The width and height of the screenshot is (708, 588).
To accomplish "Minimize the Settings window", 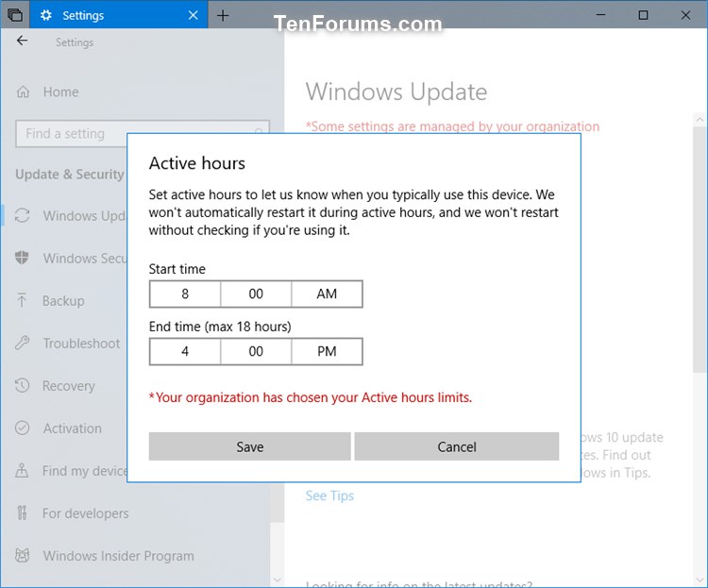I will pos(600,15).
